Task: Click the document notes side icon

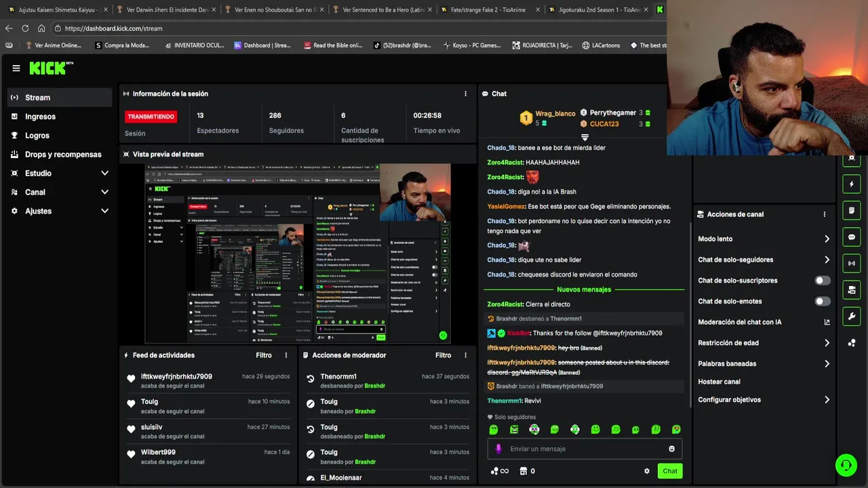Action: point(852,211)
